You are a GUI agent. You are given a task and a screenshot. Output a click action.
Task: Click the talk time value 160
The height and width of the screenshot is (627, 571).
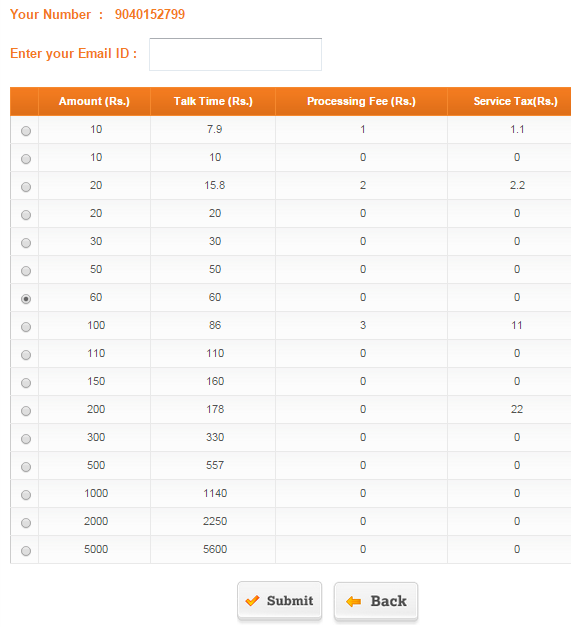pyautogui.click(x=215, y=381)
